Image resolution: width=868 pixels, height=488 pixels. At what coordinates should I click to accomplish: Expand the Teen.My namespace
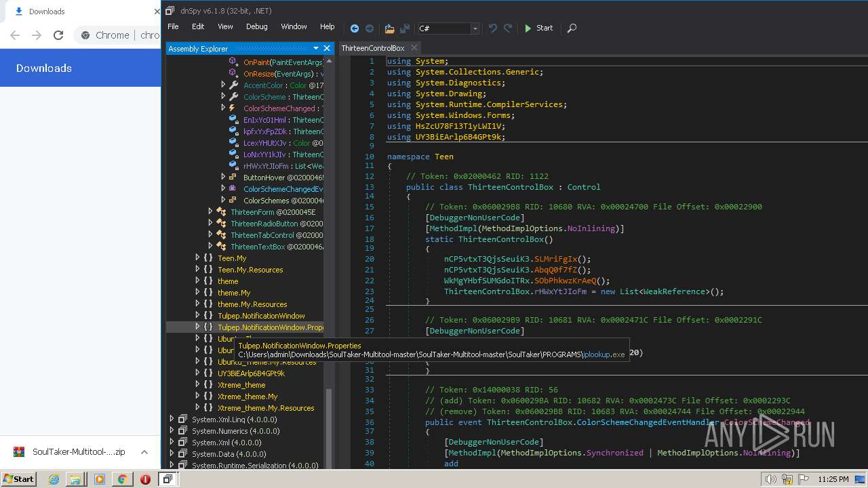point(197,258)
